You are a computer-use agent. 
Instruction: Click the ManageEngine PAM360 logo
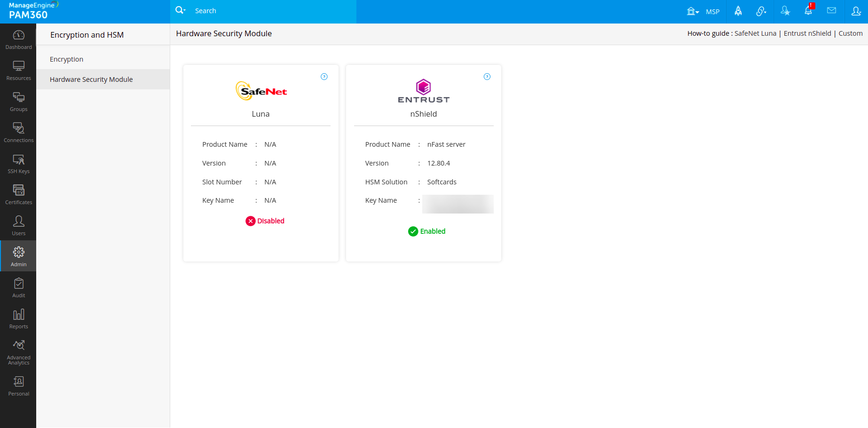pos(33,10)
